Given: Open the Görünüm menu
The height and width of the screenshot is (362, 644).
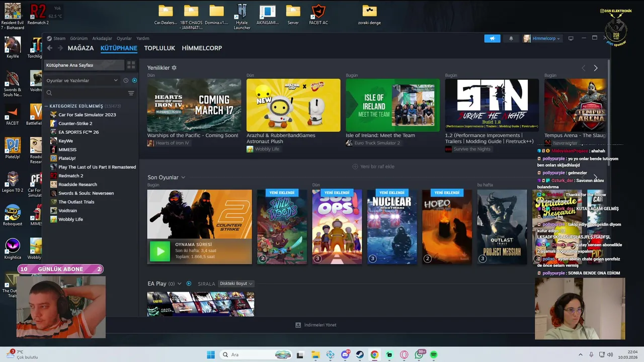Looking at the screenshot, I should point(79,38).
